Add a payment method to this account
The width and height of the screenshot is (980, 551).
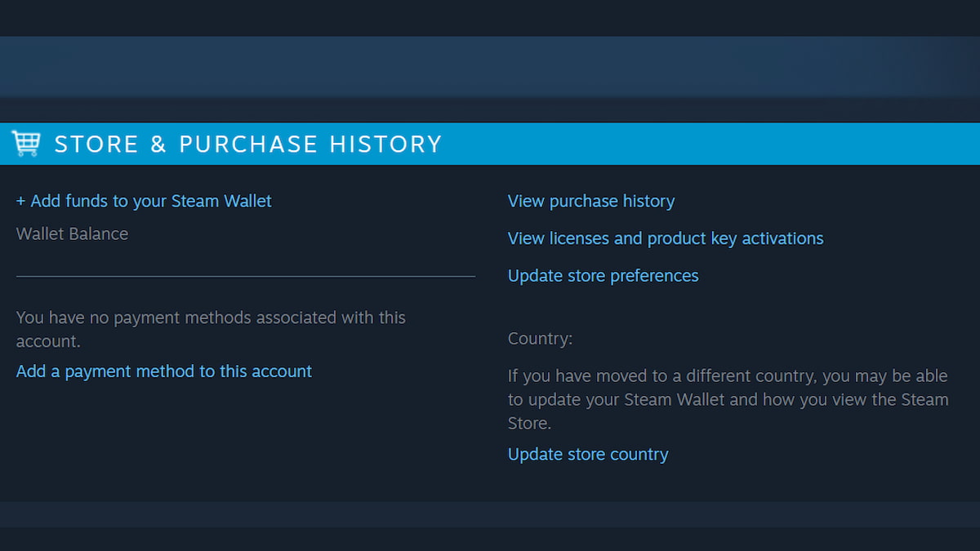(163, 371)
